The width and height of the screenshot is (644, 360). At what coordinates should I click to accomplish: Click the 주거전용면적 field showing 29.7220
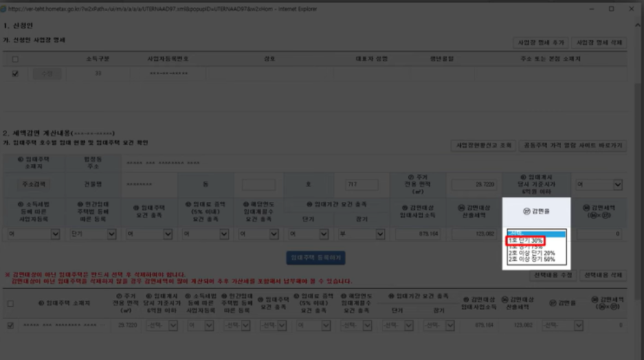tap(474, 185)
